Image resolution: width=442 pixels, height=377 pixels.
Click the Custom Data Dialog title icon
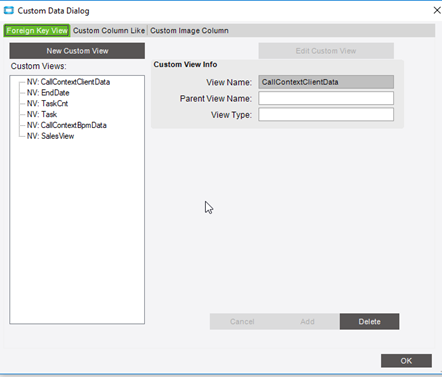pos(9,10)
